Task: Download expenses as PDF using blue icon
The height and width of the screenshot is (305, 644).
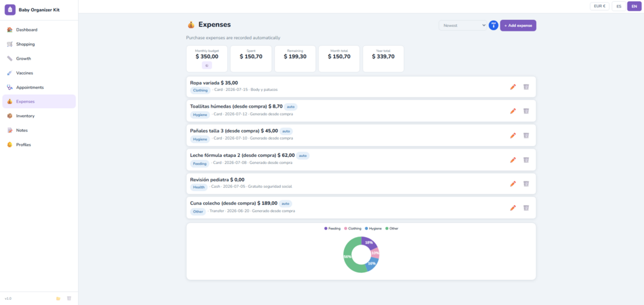Action: point(493,26)
